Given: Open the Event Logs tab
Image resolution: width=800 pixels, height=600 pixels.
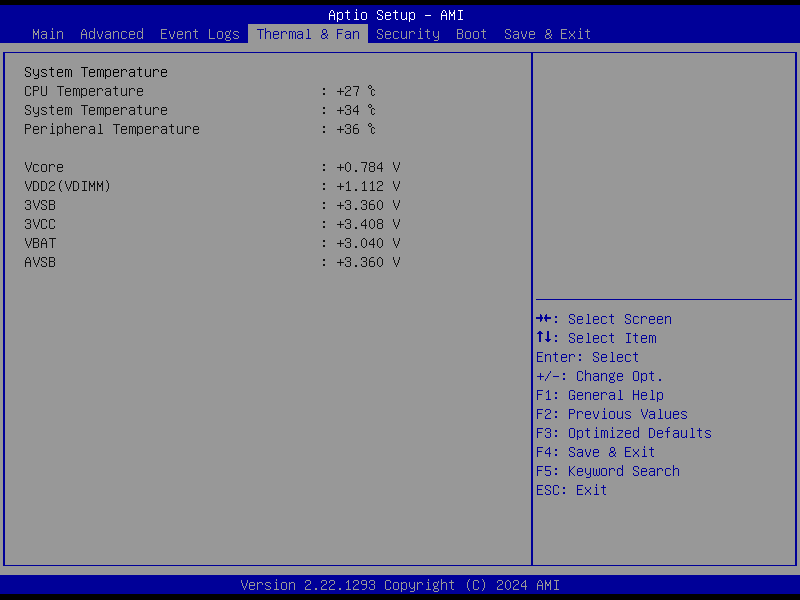Looking at the screenshot, I should pos(200,34).
